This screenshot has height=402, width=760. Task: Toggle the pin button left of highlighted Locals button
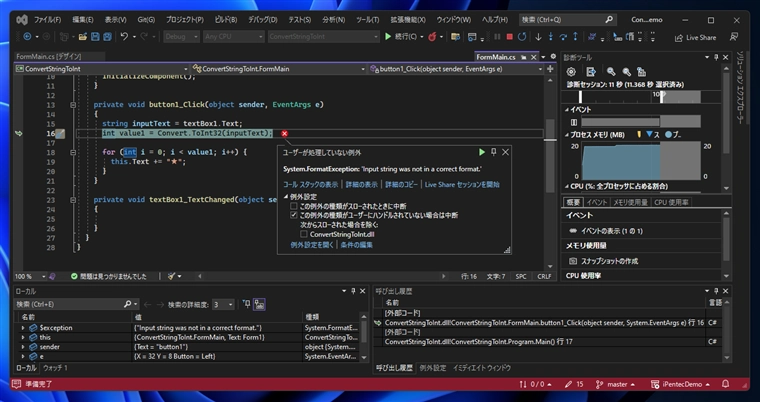246,304
